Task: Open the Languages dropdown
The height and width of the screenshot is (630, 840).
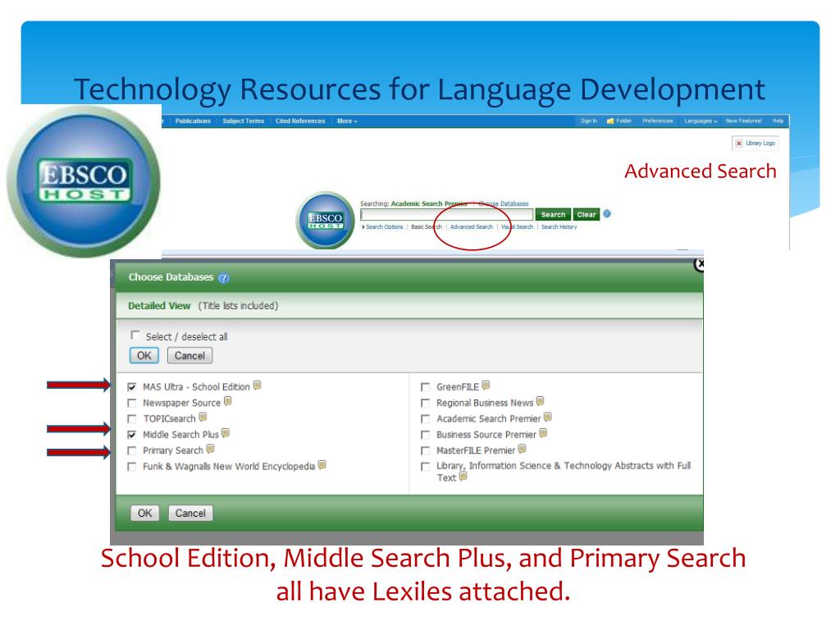Action: tap(701, 121)
